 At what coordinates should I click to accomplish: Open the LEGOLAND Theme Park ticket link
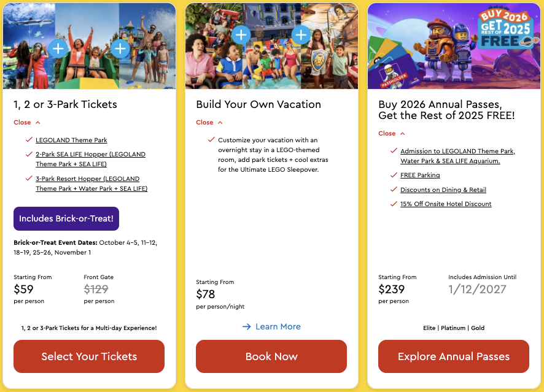(x=71, y=140)
